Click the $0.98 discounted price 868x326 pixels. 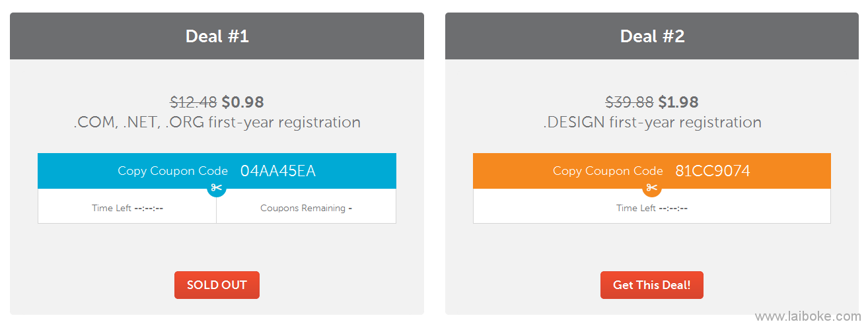click(x=242, y=102)
